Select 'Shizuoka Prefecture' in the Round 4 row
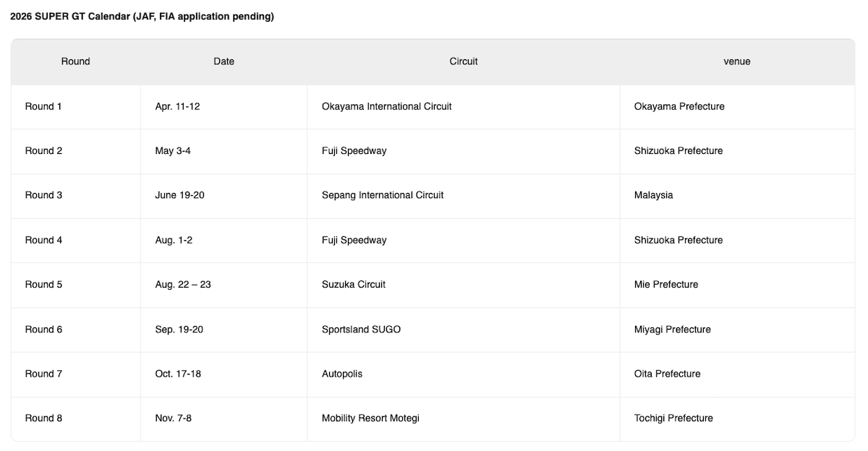The width and height of the screenshot is (868, 451). click(737, 240)
